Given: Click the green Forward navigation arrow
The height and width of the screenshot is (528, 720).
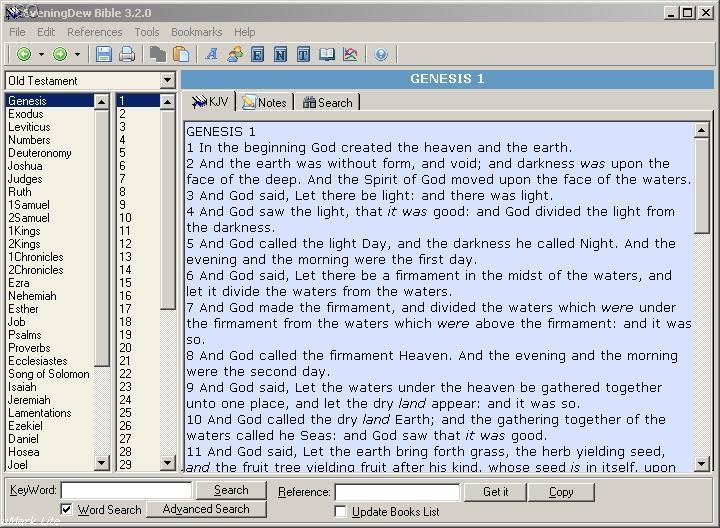Looking at the screenshot, I should click(60, 54).
